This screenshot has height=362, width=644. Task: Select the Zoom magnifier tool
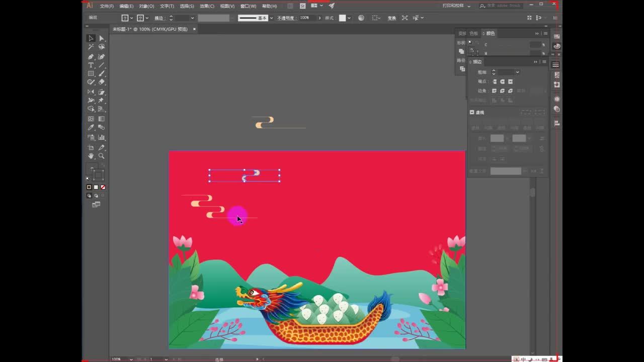[102, 156]
